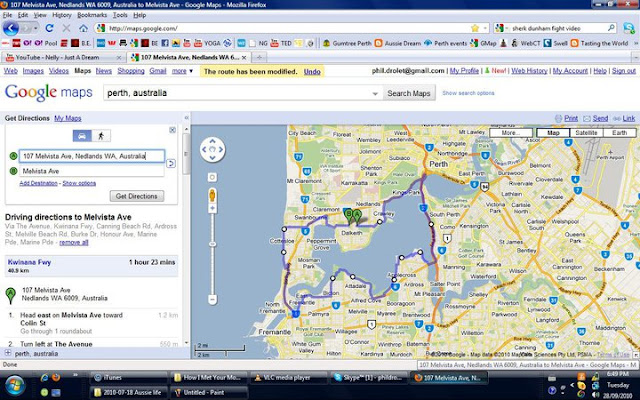Viewport: 640px width, 400px height.
Task: Collapse the left panel with double chevron
Action: (187, 118)
